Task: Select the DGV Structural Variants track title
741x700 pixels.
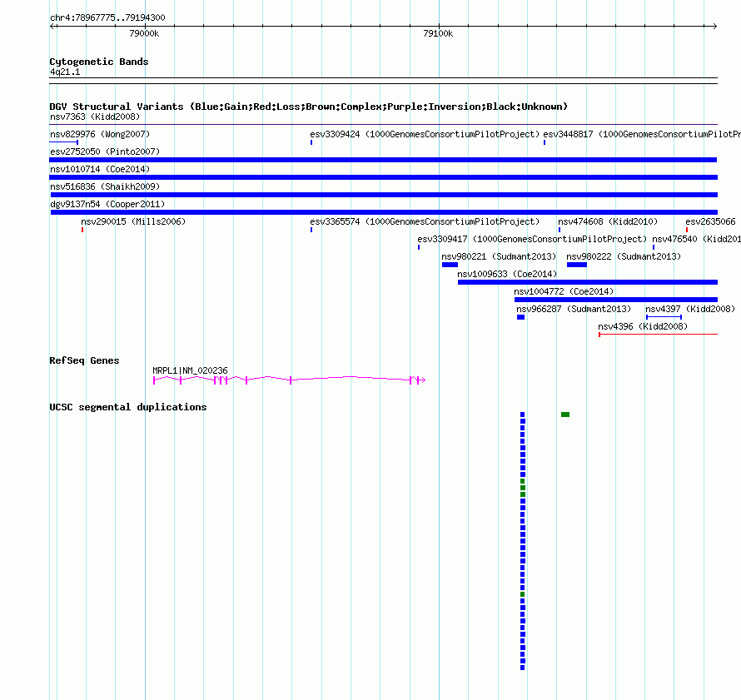Action: pos(308,107)
